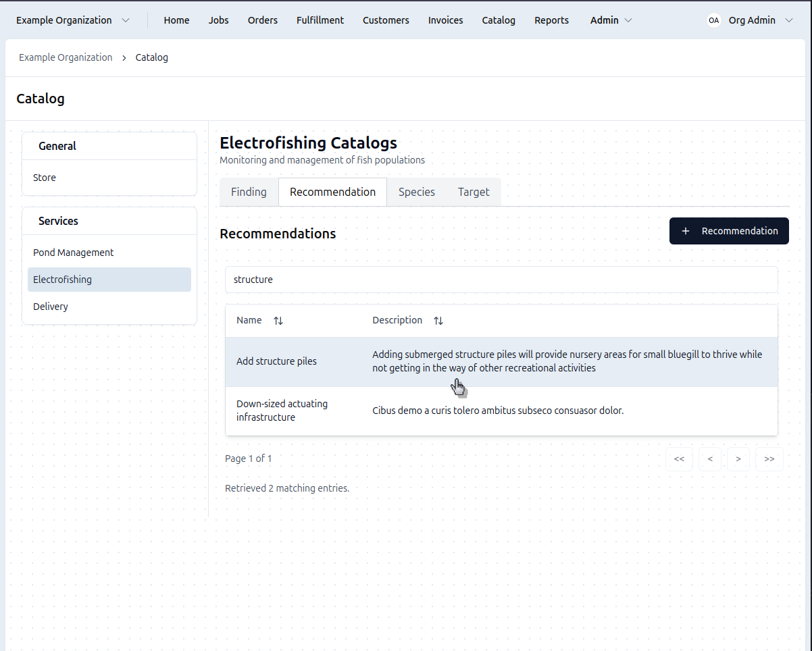Jump to the last page button
The height and width of the screenshot is (651, 812).
769,459
